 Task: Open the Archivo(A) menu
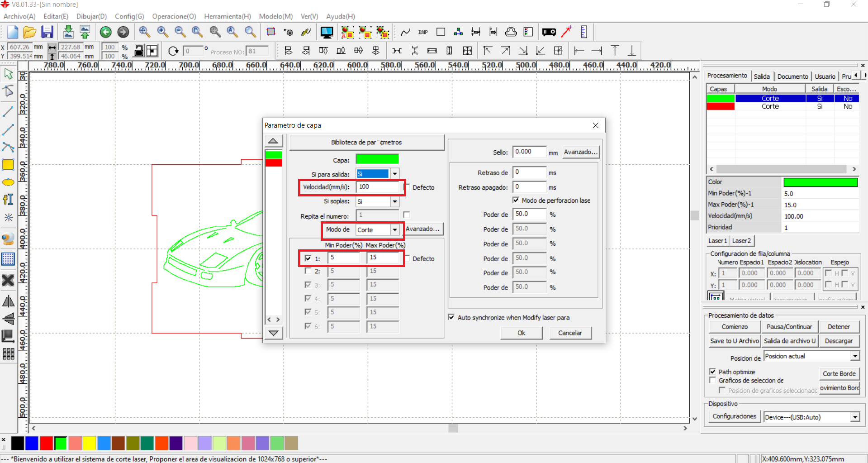[x=19, y=16]
